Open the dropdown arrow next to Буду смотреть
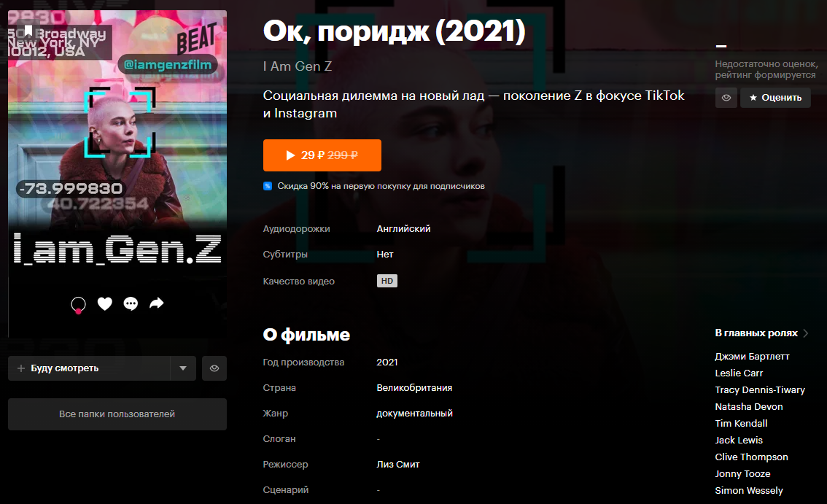This screenshot has width=827, height=504. click(183, 368)
